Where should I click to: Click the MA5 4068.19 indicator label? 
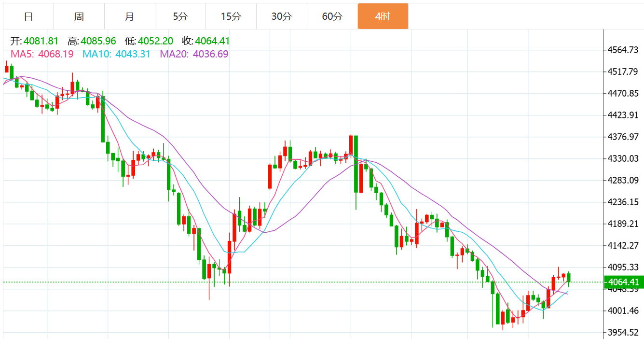click(x=42, y=54)
